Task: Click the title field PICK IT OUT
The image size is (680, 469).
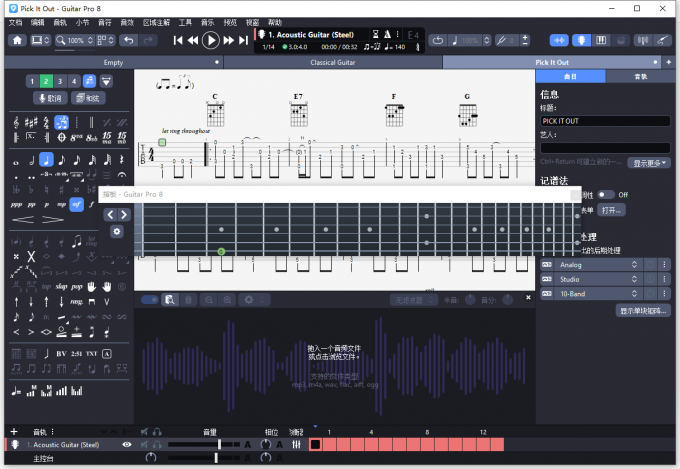Action: 605,121
